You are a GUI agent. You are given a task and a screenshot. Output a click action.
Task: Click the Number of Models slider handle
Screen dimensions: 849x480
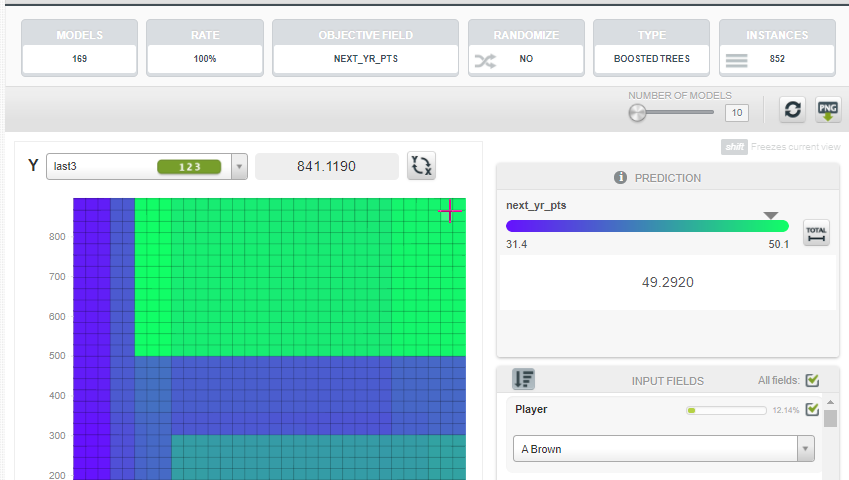[637, 113]
